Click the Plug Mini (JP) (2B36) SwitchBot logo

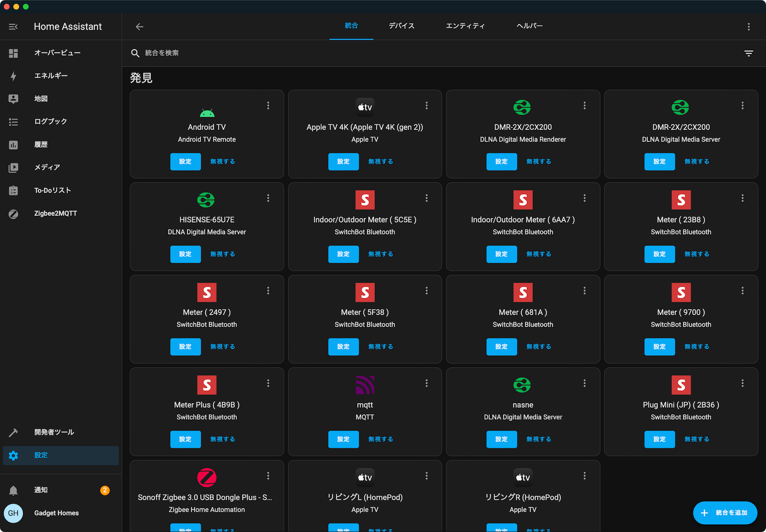pos(681,385)
